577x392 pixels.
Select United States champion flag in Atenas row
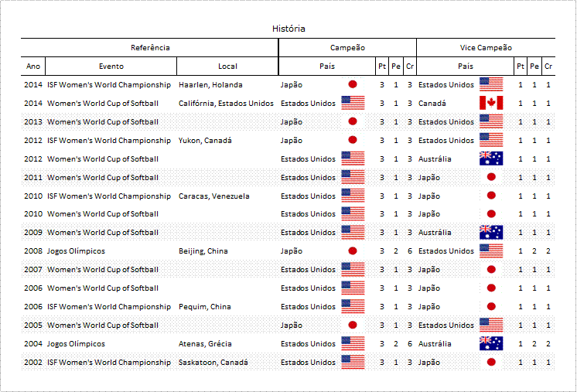pyautogui.click(x=353, y=343)
